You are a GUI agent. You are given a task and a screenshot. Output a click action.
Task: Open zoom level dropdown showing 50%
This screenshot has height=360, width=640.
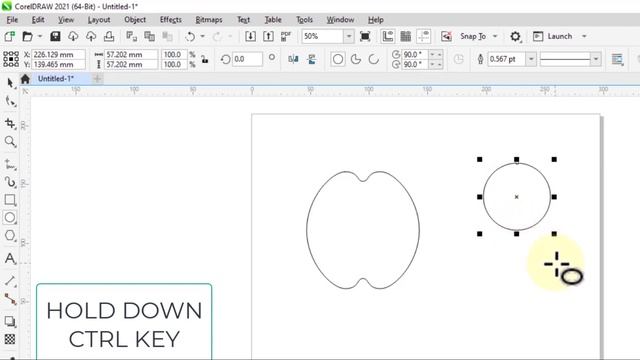click(349, 36)
